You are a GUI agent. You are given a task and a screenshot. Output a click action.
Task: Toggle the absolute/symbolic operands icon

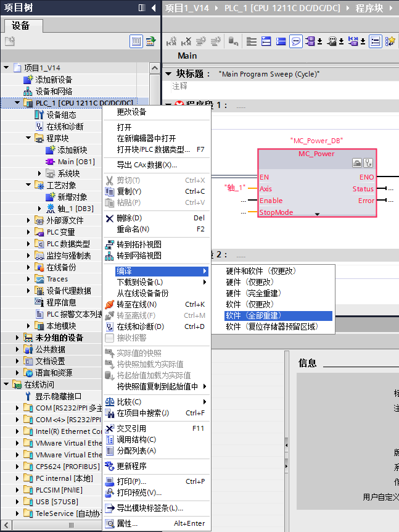coord(310,41)
